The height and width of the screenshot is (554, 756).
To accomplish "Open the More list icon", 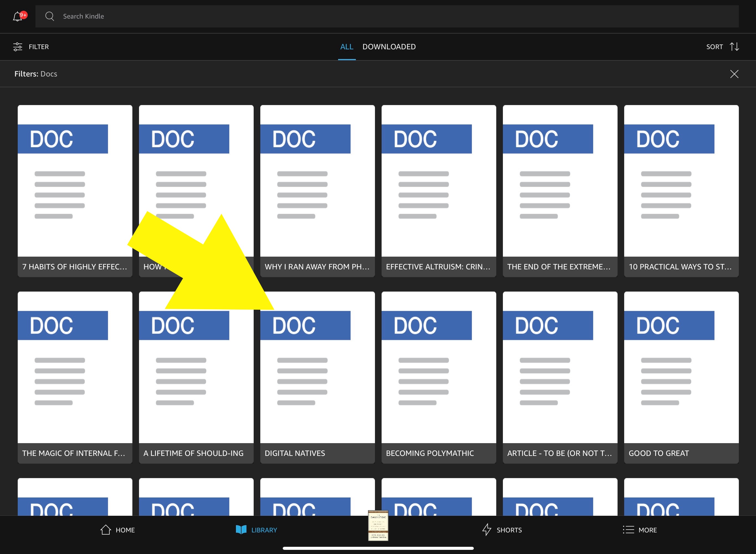I will [x=628, y=530].
